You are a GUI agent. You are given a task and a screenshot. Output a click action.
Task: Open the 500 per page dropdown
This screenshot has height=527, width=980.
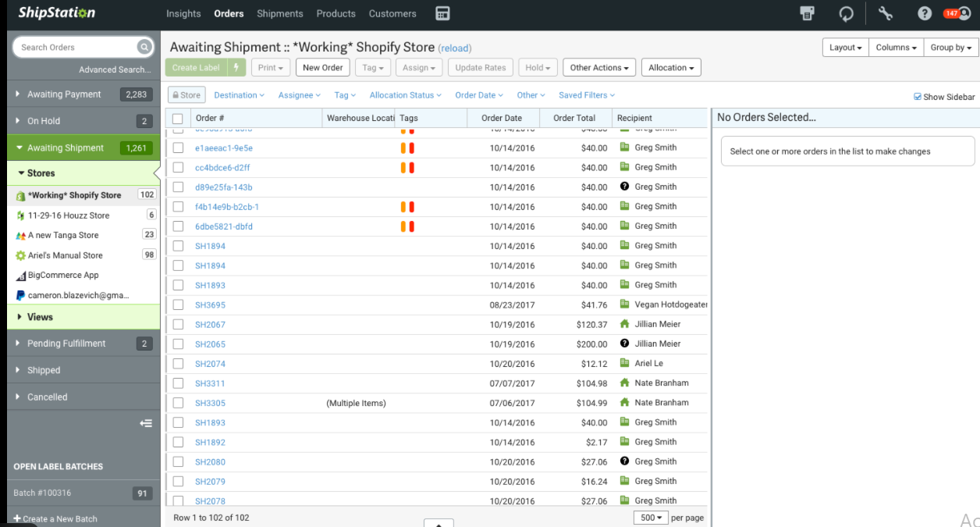pyautogui.click(x=651, y=518)
